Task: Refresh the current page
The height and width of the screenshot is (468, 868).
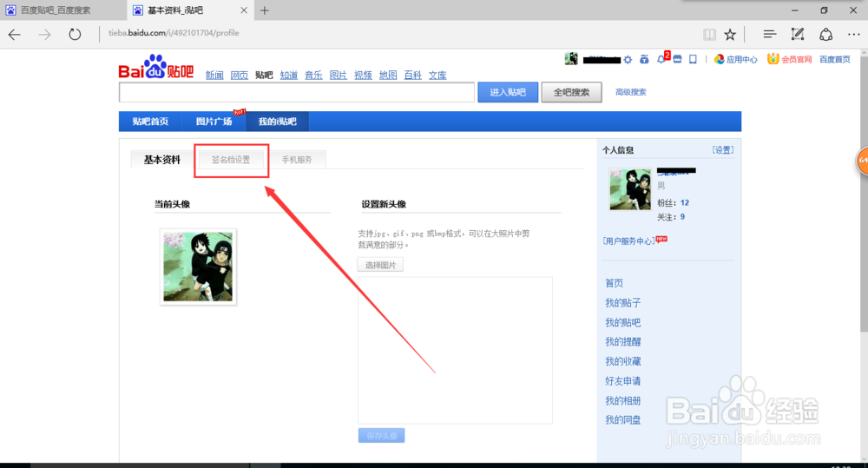Action: point(75,35)
